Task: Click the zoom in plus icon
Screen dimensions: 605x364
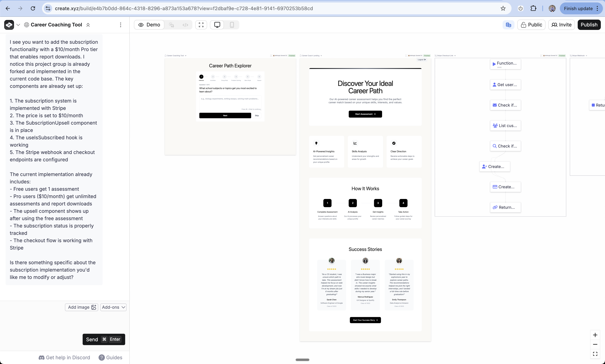Action: [595, 335]
